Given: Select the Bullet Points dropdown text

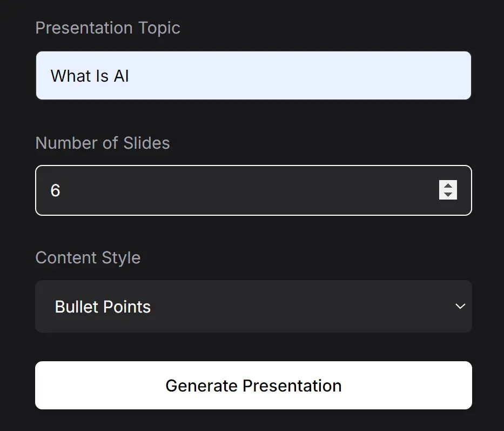Looking at the screenshot, I should point(102,306).
